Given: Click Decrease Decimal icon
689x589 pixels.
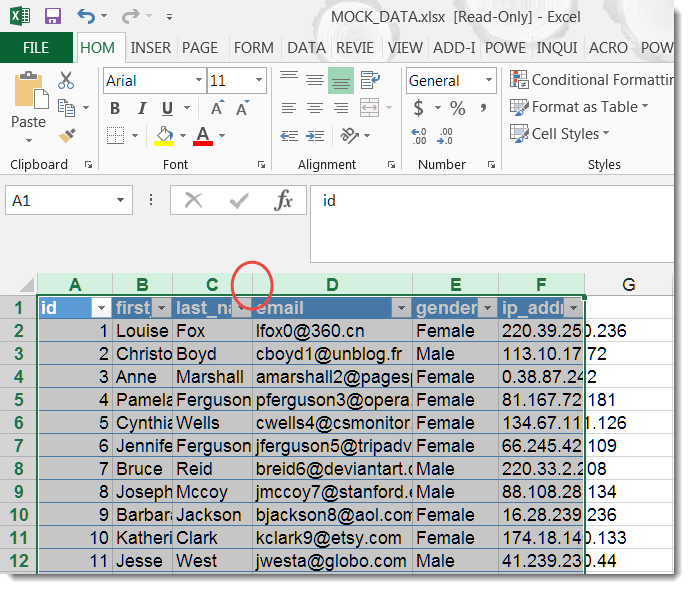Looking at the screenshot, I should 444,136.
